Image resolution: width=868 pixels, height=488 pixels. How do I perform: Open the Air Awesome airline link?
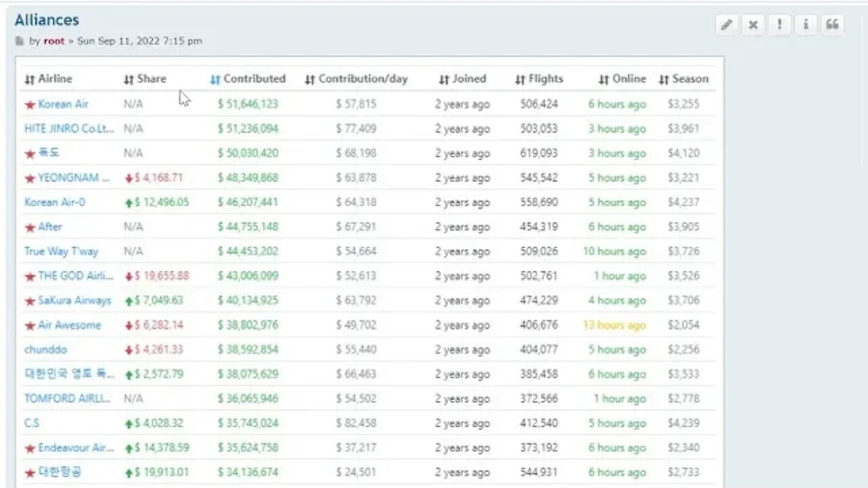pos(69,325)
